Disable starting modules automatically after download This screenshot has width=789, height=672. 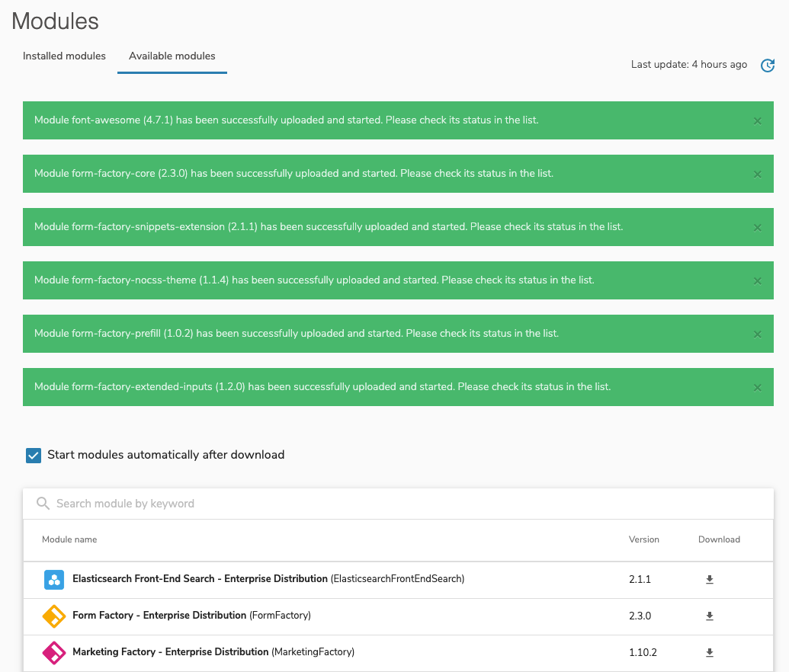pyautogui.click(x=33, y=455)
